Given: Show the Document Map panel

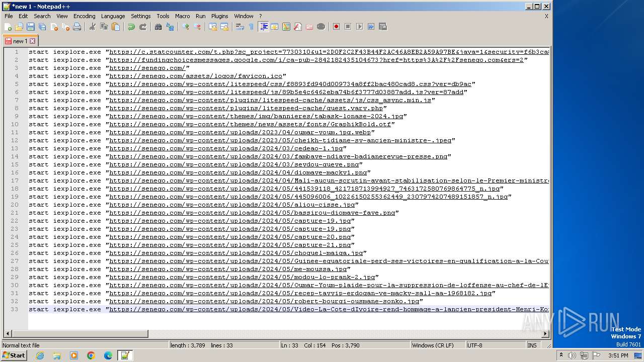Looking at the screenshot, I should point(286,27).
